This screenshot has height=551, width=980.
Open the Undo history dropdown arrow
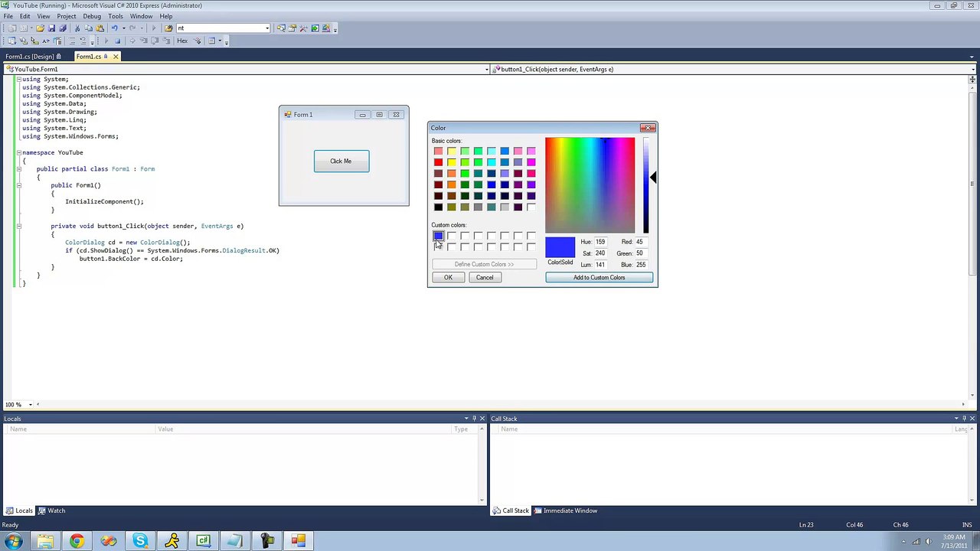[124, 28]
